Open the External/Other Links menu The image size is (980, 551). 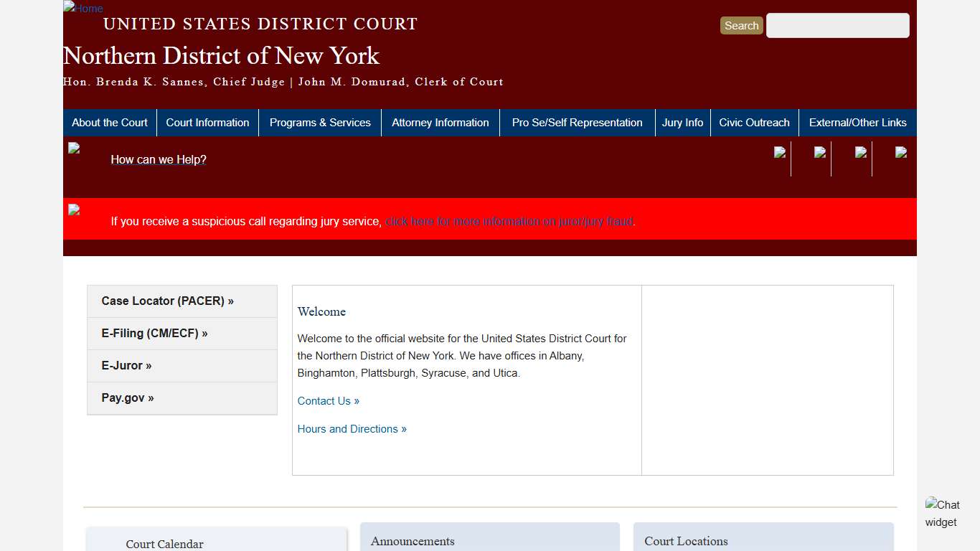pyautogui.click(x=857, y=123)
